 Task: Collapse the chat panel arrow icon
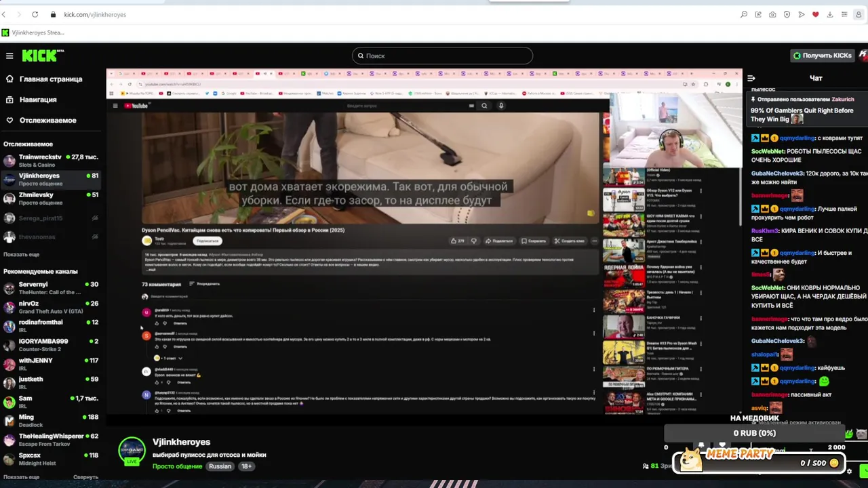[x=751, y=79]
